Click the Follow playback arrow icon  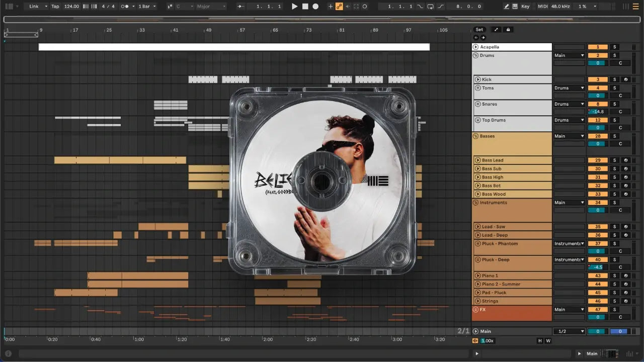point(241,7)
